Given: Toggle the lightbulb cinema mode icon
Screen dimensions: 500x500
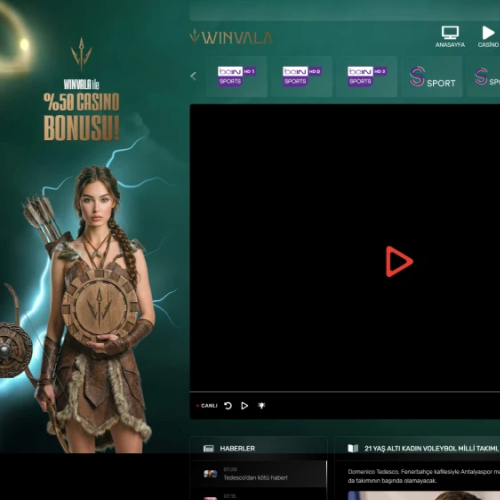Looking at the screenshot, I should click(x=262, y=406).
